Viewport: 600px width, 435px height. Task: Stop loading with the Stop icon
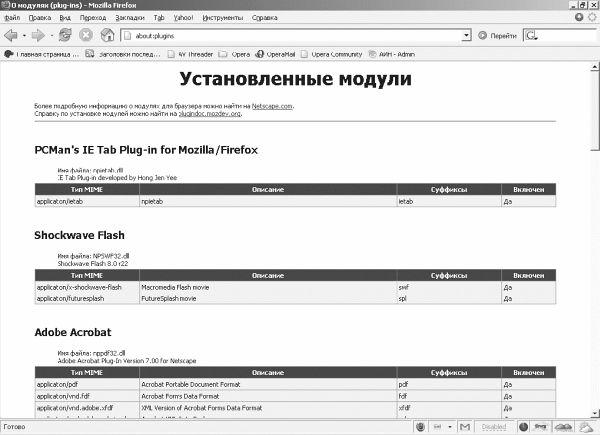tap(86, 35)
